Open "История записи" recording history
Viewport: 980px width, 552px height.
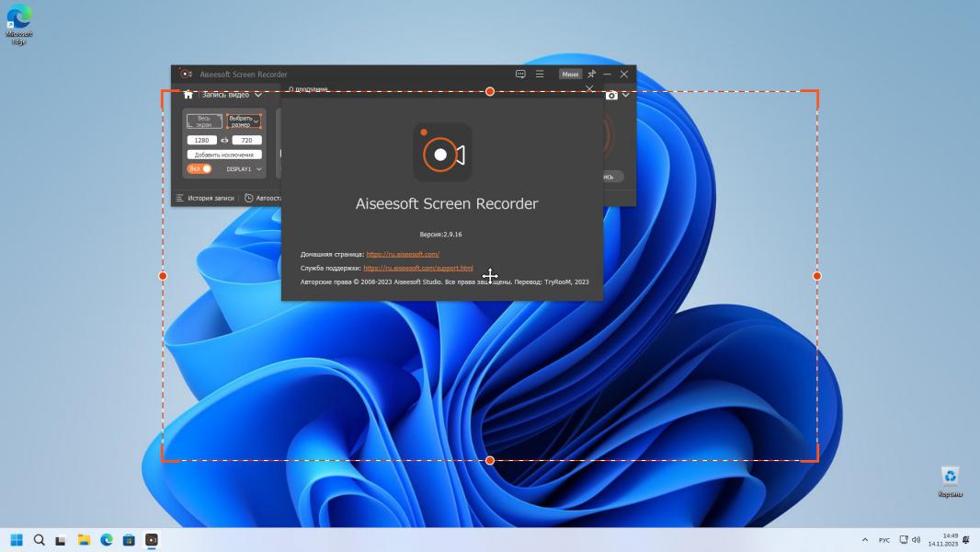[205, 198]
